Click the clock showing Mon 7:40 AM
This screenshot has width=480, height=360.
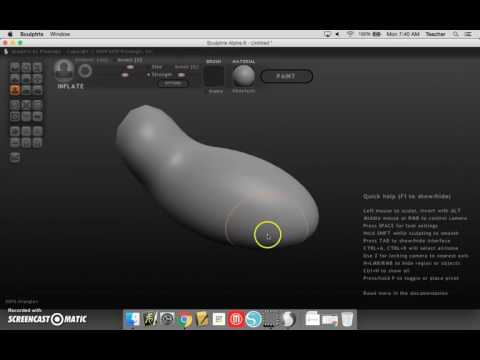[403, 34]
